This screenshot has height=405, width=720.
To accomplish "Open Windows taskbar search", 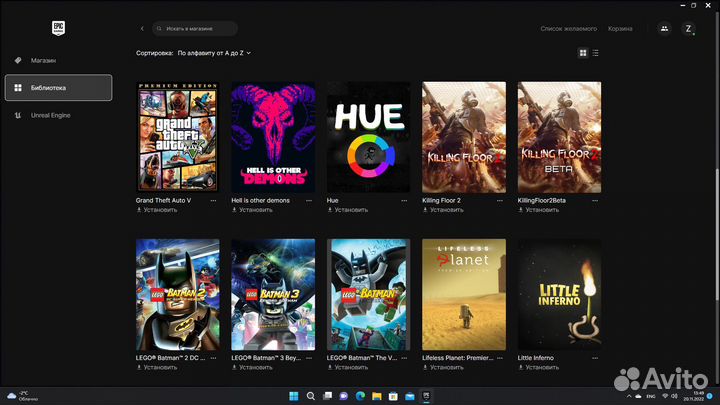I will click(x=310, y=396).
